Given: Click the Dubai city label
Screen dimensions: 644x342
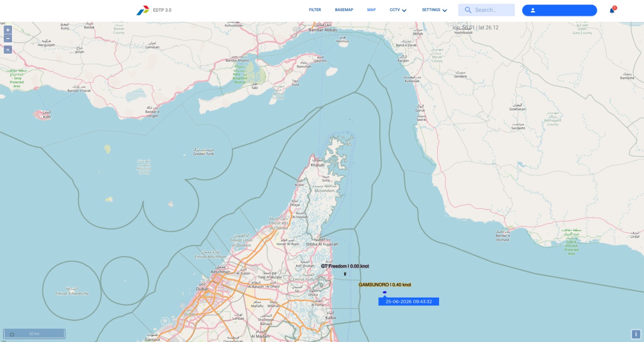Looking at the screenshot, I should [x=202, y=289].
